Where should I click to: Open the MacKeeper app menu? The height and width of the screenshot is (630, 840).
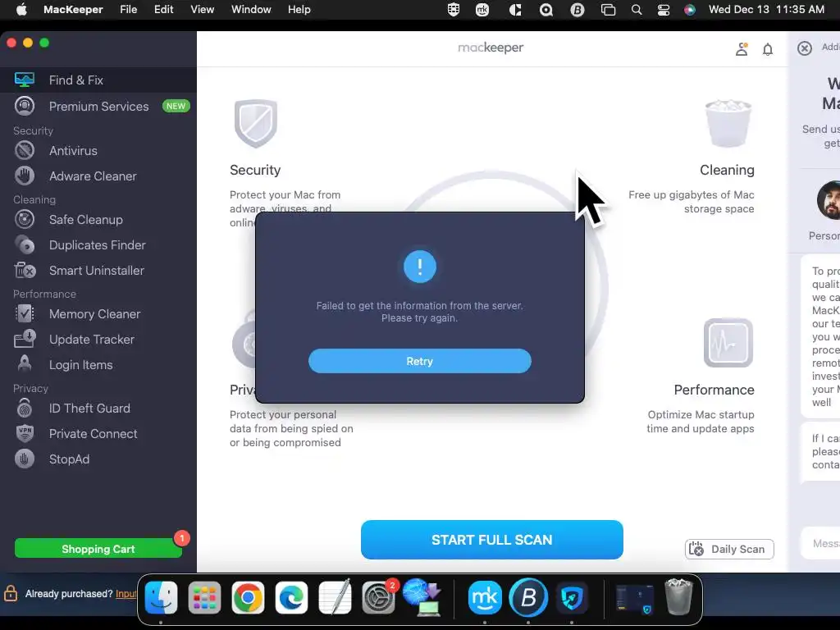(x=73, y=10)
